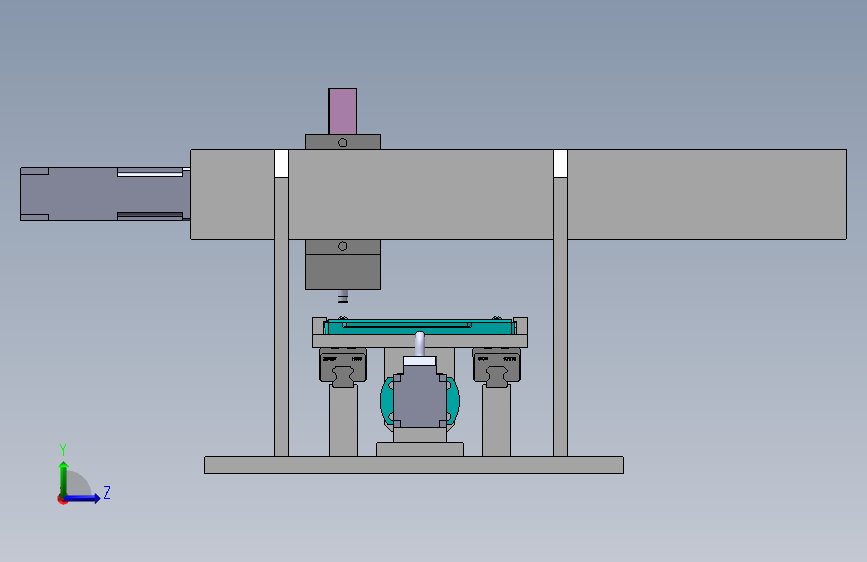The height and width of the screenshot is (562, 867).
Task: Click the red X axis dot of triad
Action: point(62,499)
